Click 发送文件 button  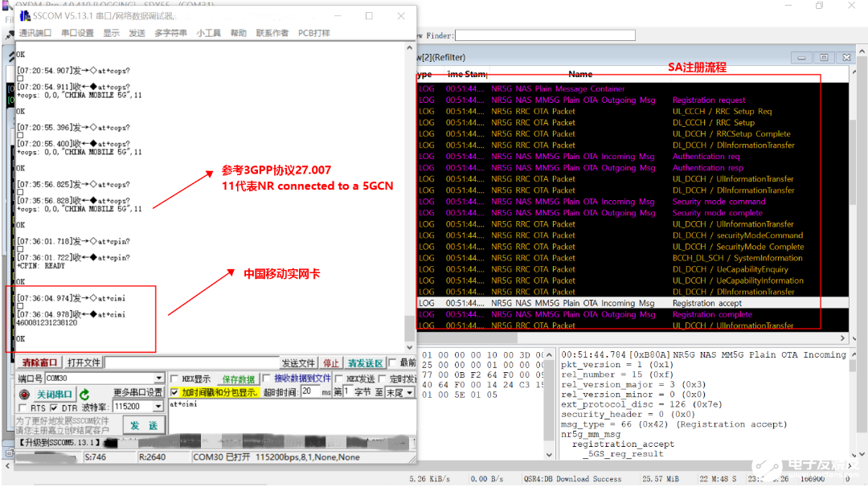click(298, 363)
